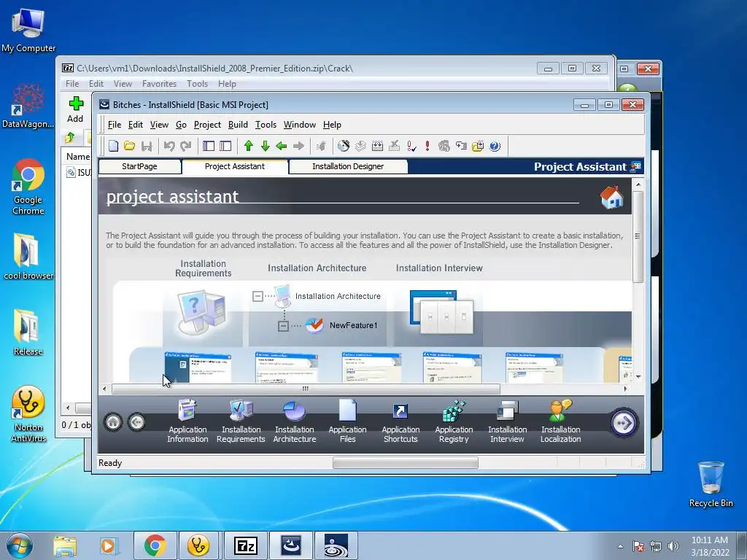Open the File menu in InstallShield

pyautogui.click(x=115, y=125)
